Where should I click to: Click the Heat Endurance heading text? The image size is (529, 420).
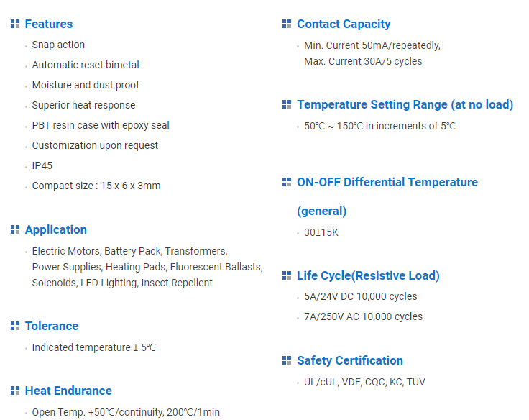68,391
